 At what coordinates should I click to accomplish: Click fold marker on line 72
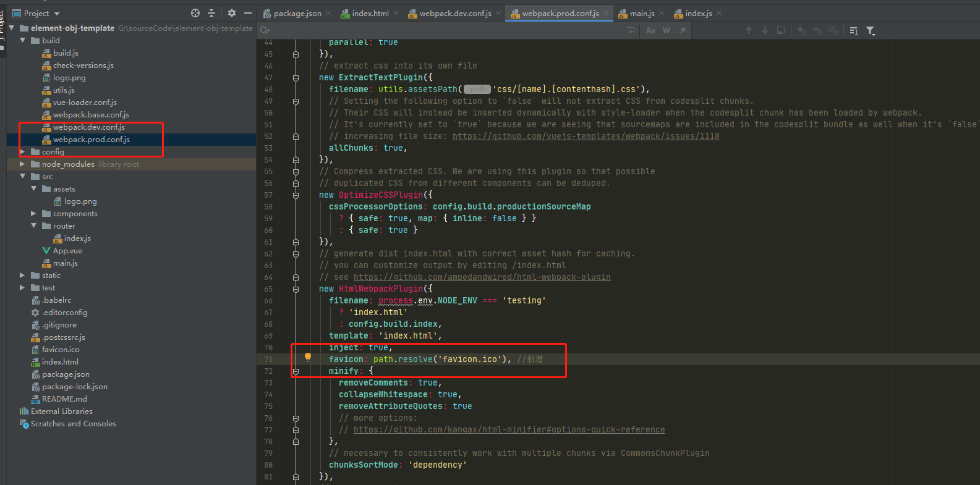tap(296, 371)
